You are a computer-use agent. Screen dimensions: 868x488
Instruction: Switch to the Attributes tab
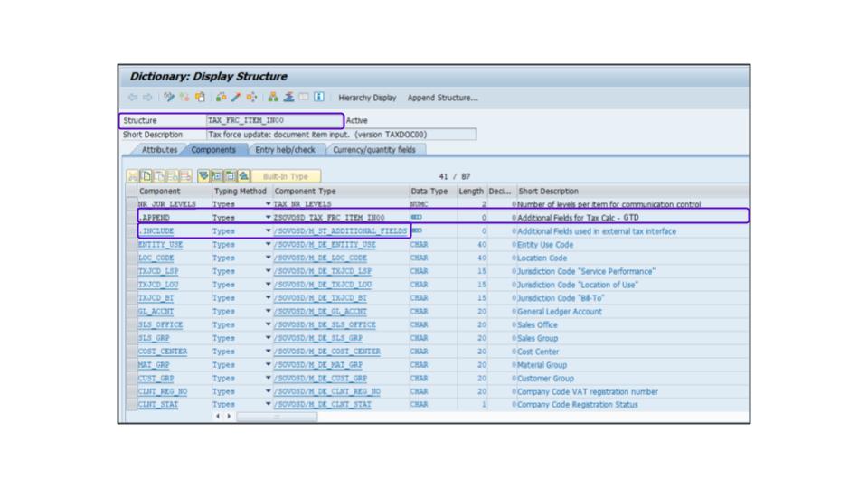(159, 150)
